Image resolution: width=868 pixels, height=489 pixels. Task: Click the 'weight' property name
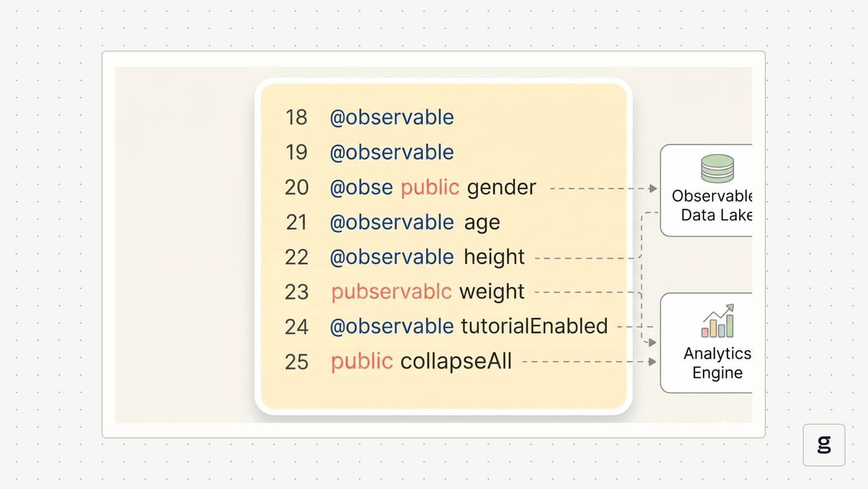pos(492,292)
